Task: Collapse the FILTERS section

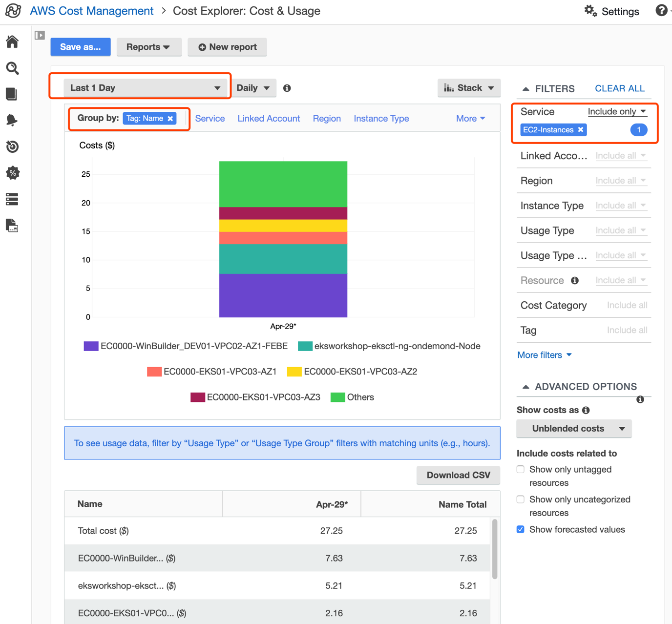Action: click(525, 89)
